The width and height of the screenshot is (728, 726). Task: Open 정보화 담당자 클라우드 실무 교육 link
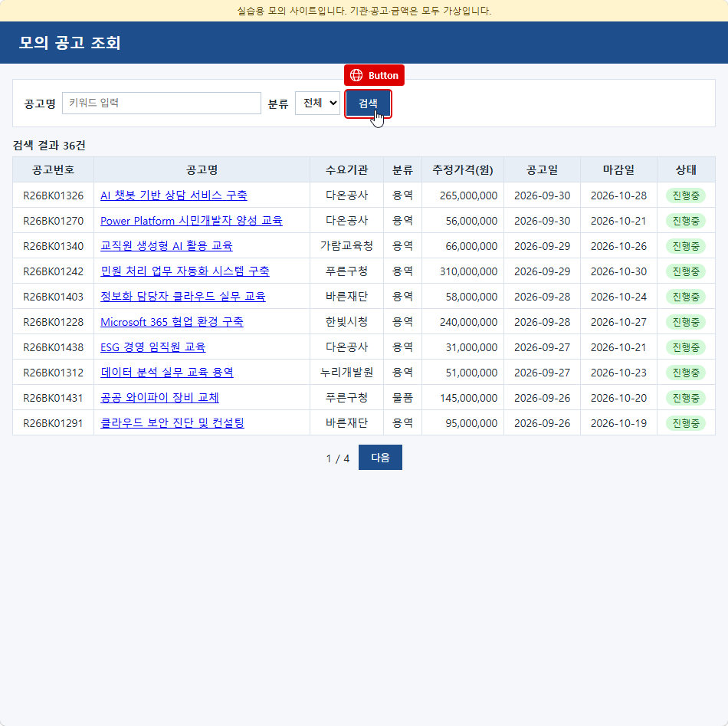(183, 297)
